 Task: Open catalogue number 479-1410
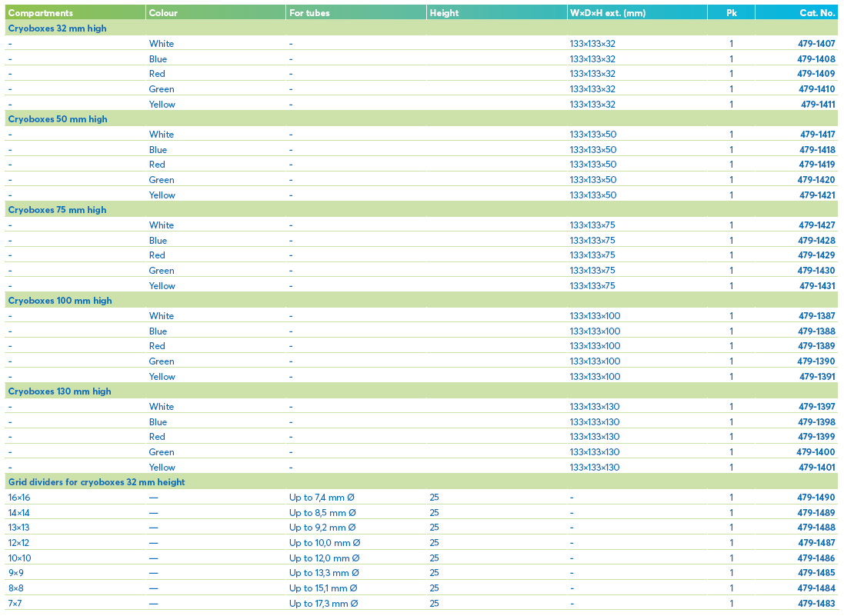(816, 89)
